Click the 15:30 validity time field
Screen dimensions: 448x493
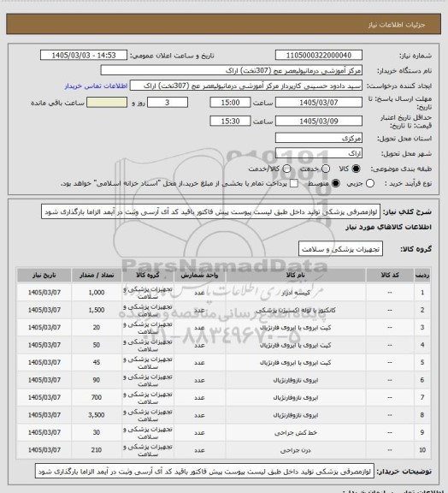click(230, 121)
